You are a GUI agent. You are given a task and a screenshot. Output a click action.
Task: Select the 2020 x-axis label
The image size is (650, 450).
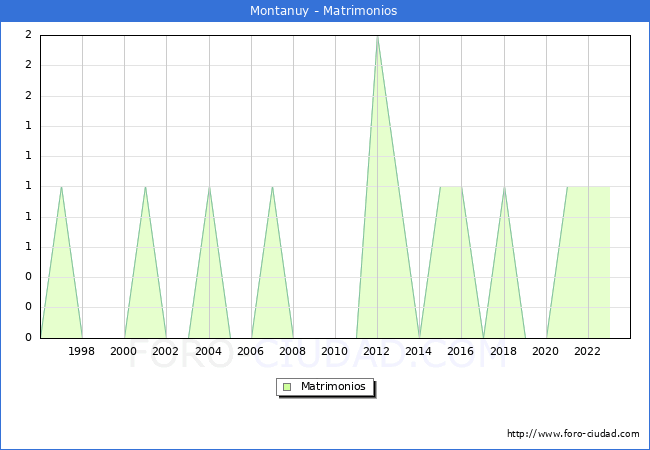(546, 351)
